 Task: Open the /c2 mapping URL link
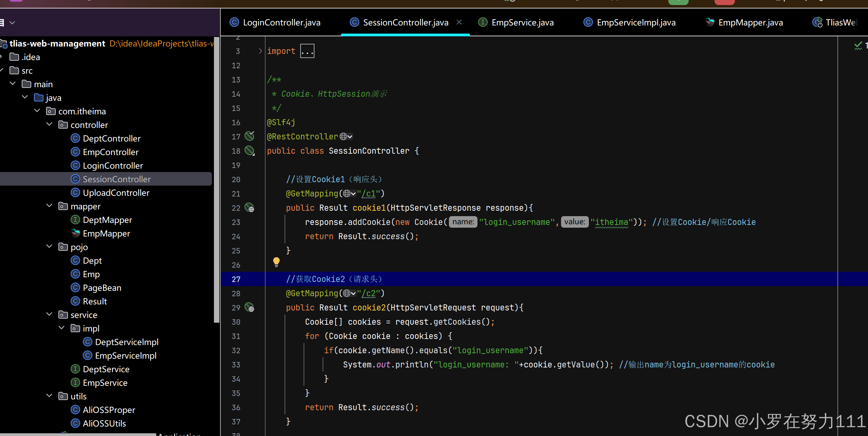368,293
